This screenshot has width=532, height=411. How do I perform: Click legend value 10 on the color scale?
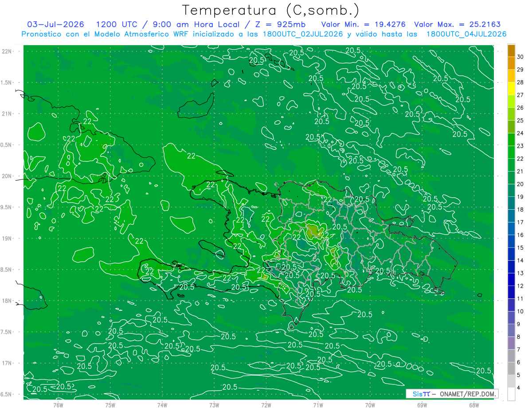[x=520, y=311]
